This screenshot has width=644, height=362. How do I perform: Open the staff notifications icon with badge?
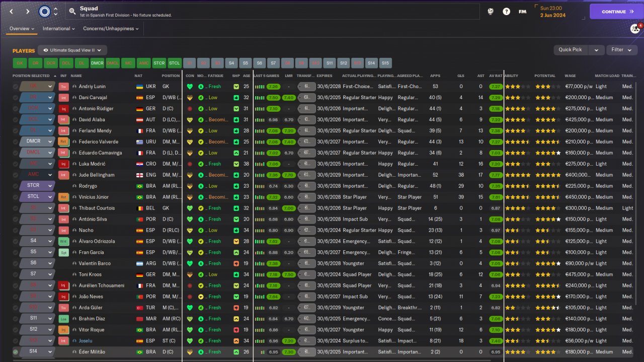635,29
